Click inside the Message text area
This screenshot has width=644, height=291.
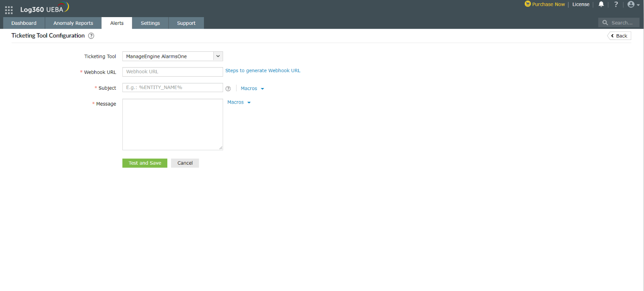click(x=173, y=124)
